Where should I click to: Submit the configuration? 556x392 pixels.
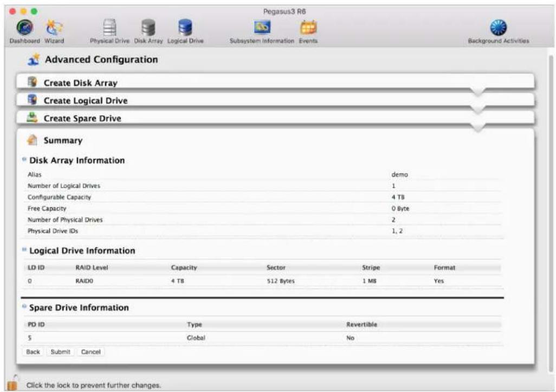coord(60,351)
